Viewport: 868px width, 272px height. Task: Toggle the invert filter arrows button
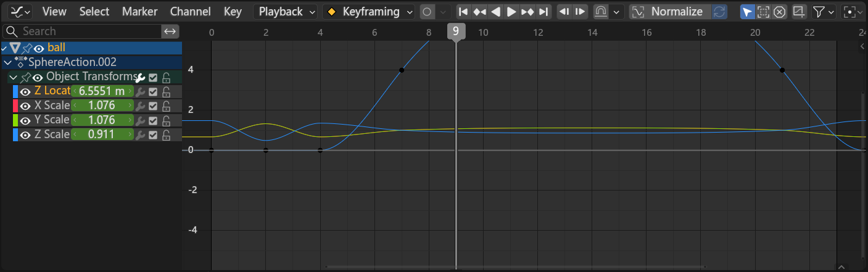pos(170,31)
